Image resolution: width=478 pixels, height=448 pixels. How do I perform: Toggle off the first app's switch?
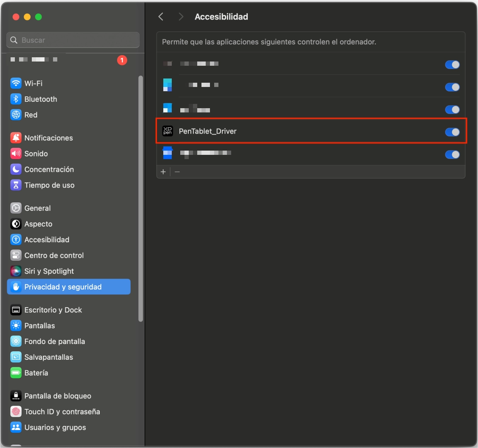pos(452,64)
